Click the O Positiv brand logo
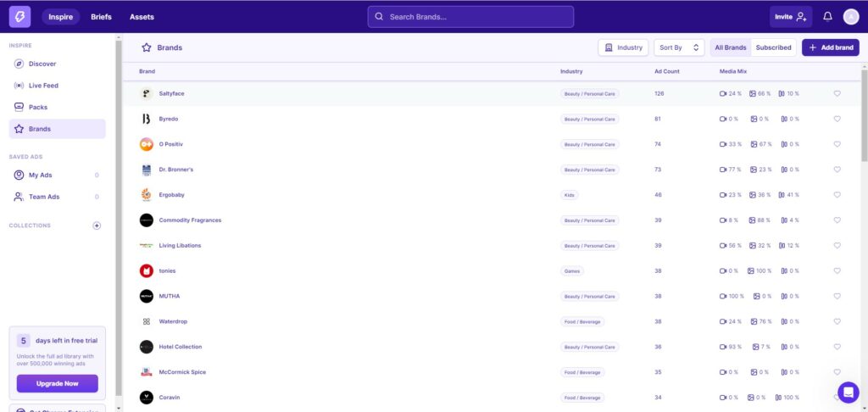 click(x=146, y=144)
